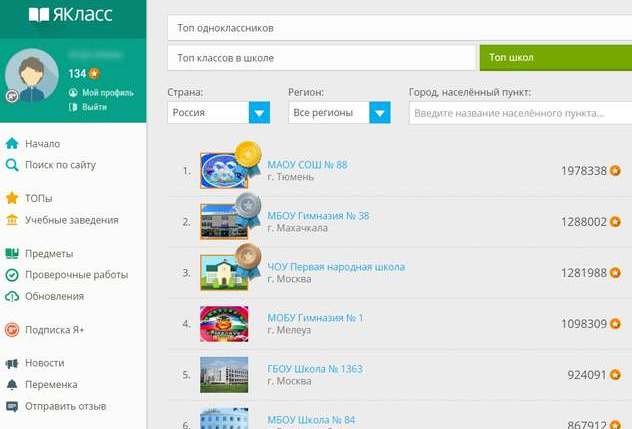Click the points star next to 1978338
Screen dimensions: 632x429
point(615,171)
